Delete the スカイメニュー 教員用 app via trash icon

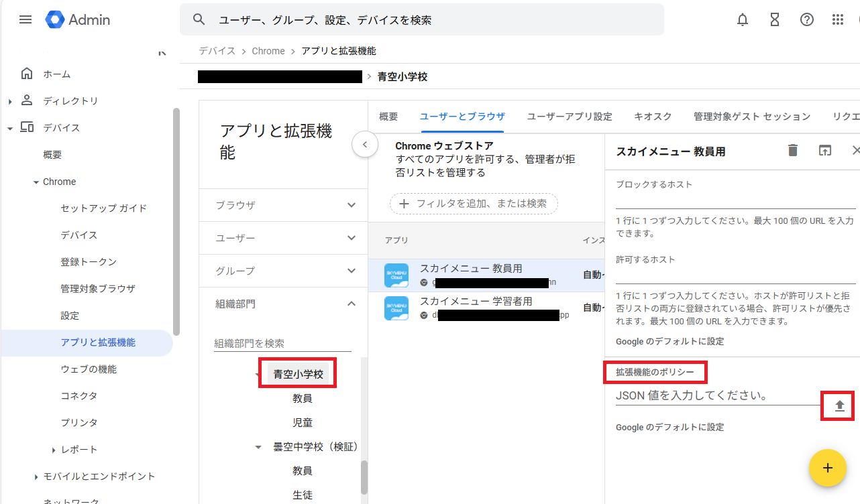tap(793, 151)
